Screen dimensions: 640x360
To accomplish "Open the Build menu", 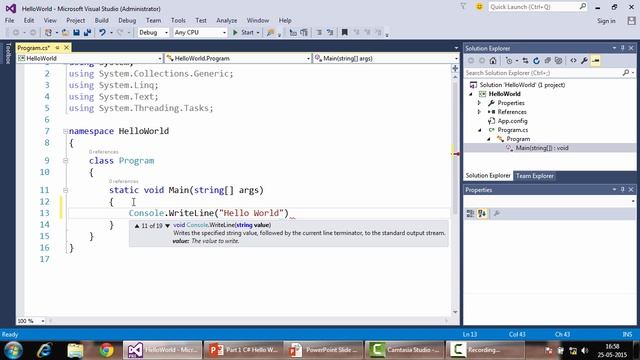I will (x=102, y=20).
